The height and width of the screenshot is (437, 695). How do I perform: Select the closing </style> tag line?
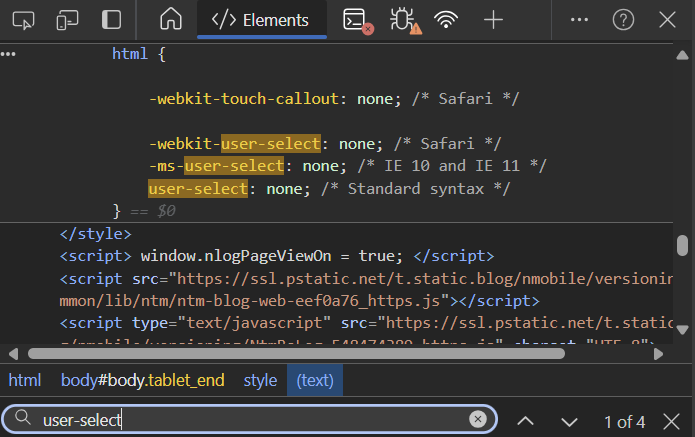[x=96, y=234]
